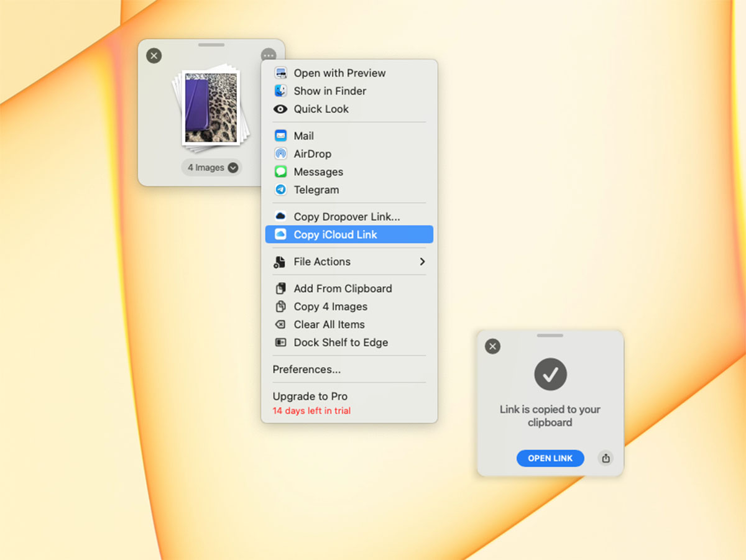
Task: Click the Quick Look eye icon
Action: [x=280, y=109]
